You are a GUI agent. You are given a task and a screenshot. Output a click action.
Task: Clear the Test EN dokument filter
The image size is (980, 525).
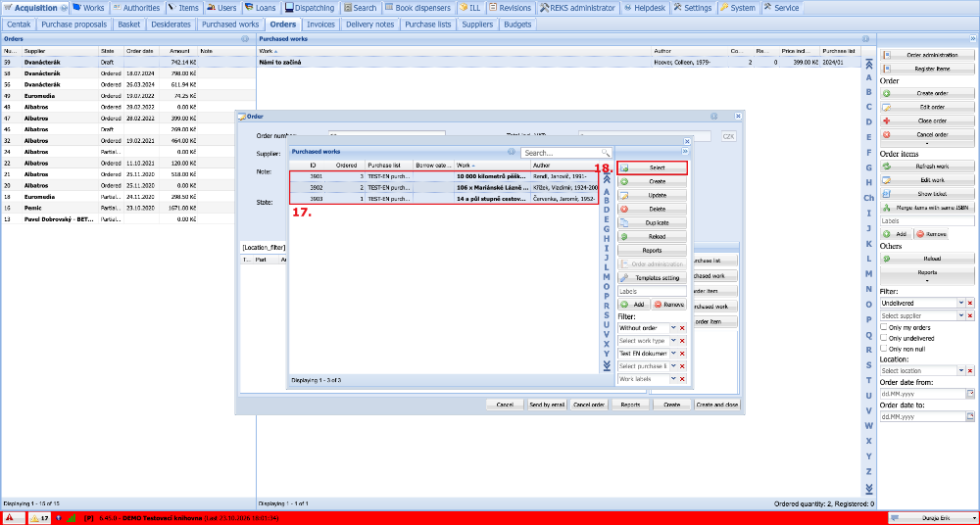(682, 354)
